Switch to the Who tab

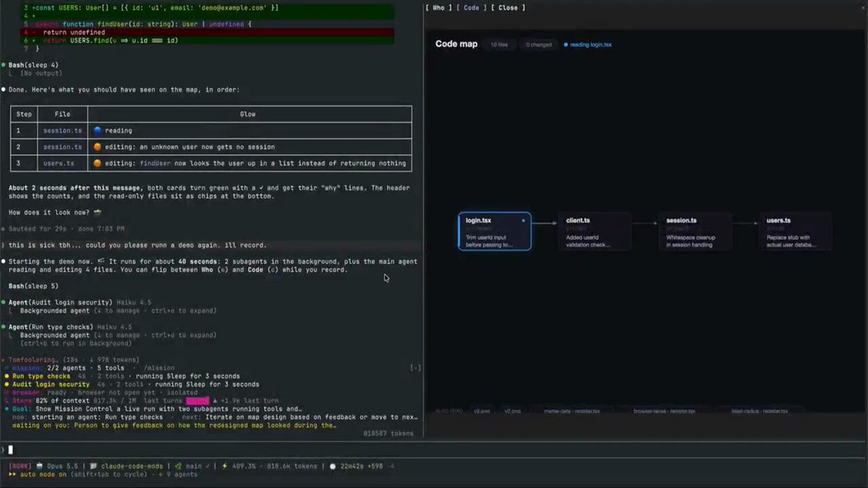439,7
